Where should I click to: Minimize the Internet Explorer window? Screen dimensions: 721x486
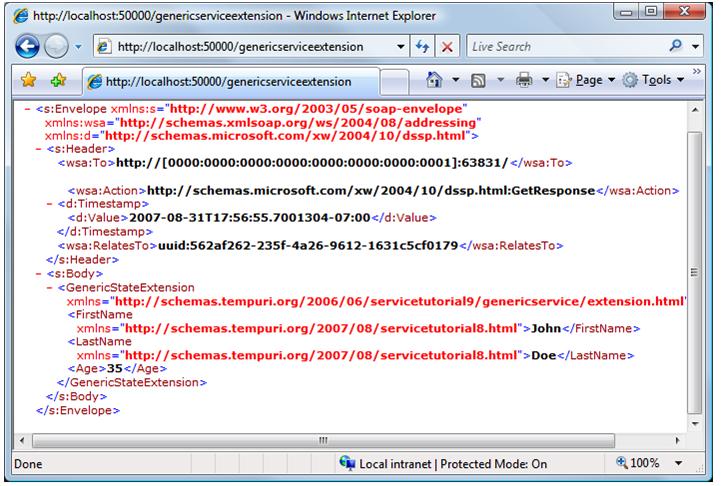(x=626, y=11)
